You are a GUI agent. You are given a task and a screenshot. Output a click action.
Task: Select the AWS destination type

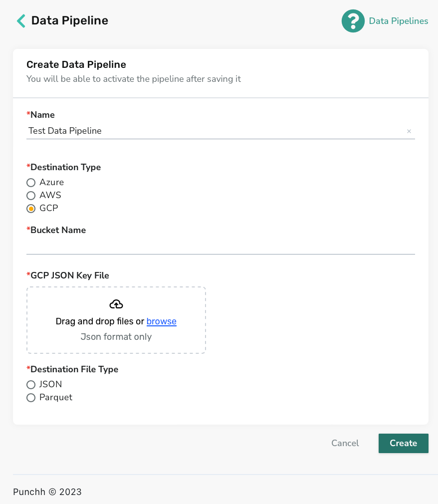[31, 196]
